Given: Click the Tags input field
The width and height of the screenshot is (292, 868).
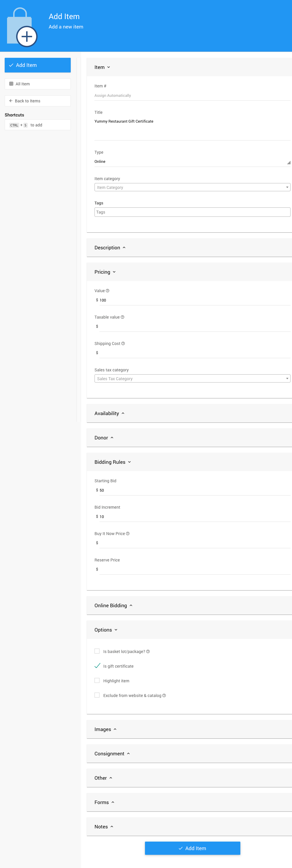Looking at the screenshot, I should pyautogui.click(x=192, y=212).
